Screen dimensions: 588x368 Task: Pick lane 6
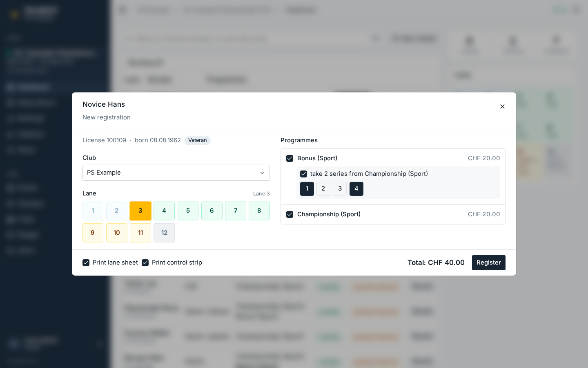tap(212, 211)
